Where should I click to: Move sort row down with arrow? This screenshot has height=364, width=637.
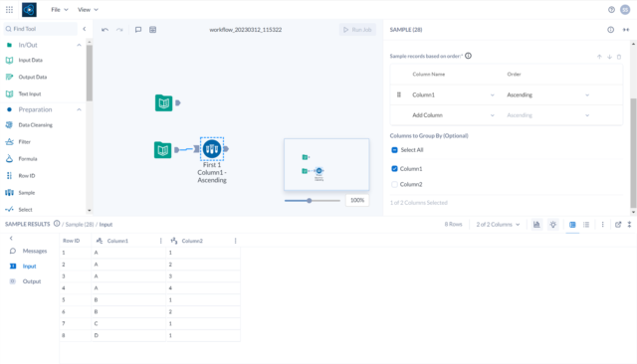coord(609,57)
